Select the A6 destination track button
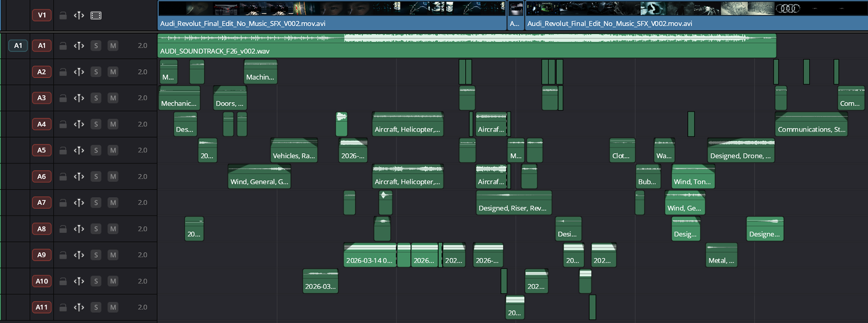This screenshot has height=323, width=868. tap(42, 177)
